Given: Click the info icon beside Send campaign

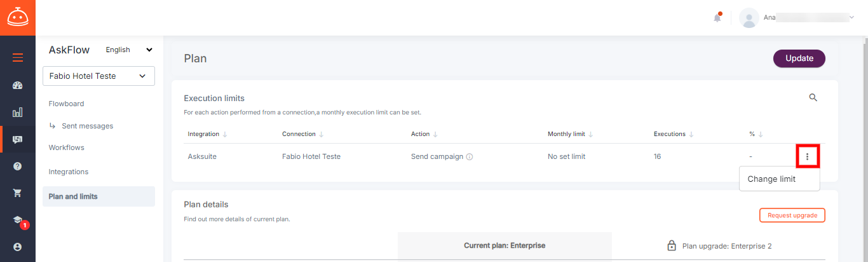Looking at the screenshot, I should click(470, 156).
